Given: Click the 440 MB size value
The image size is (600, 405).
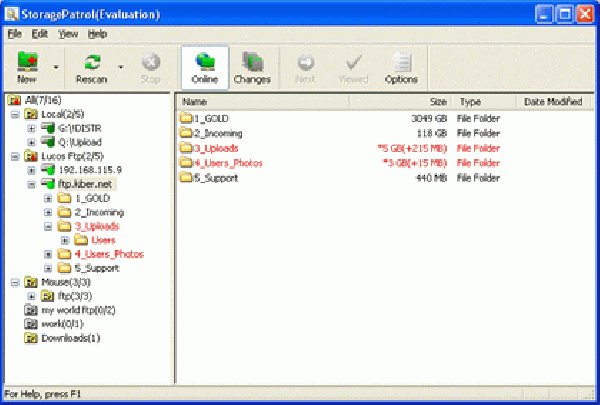Looking at the screenshot, I should point(431,178).
